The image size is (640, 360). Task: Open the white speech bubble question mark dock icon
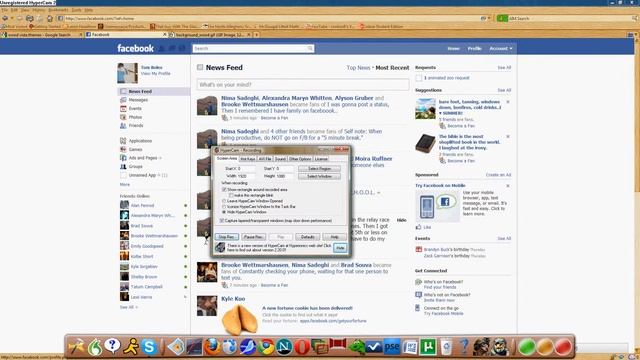pyautogui.click(x=112, y=346)
